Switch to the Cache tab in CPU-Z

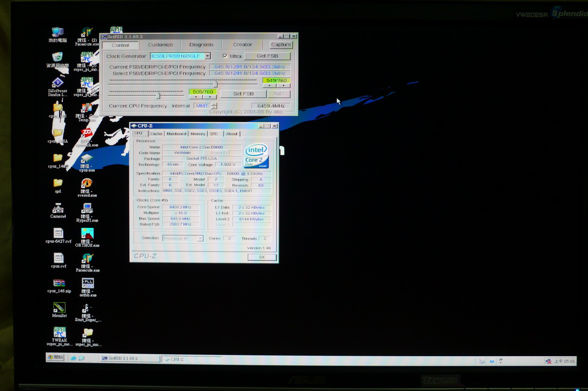pos(156,134)
